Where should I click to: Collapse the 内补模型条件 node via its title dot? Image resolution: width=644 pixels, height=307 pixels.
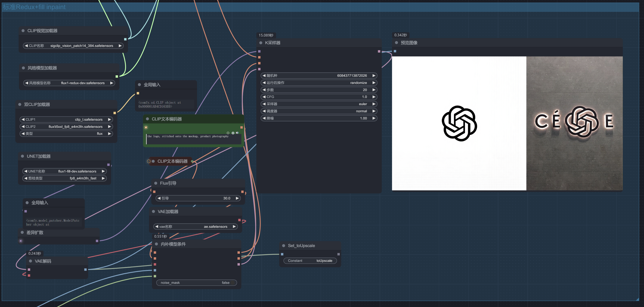(x=156, y=244)
